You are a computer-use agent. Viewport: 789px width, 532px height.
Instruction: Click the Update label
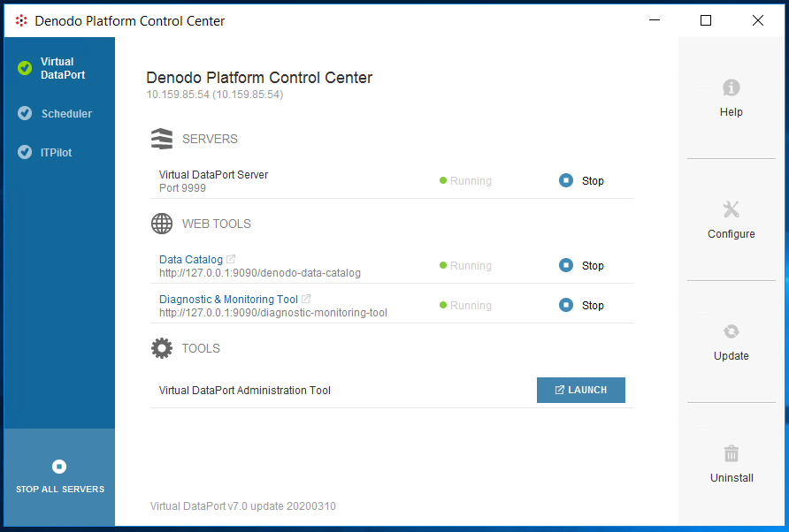pos(732,356)
